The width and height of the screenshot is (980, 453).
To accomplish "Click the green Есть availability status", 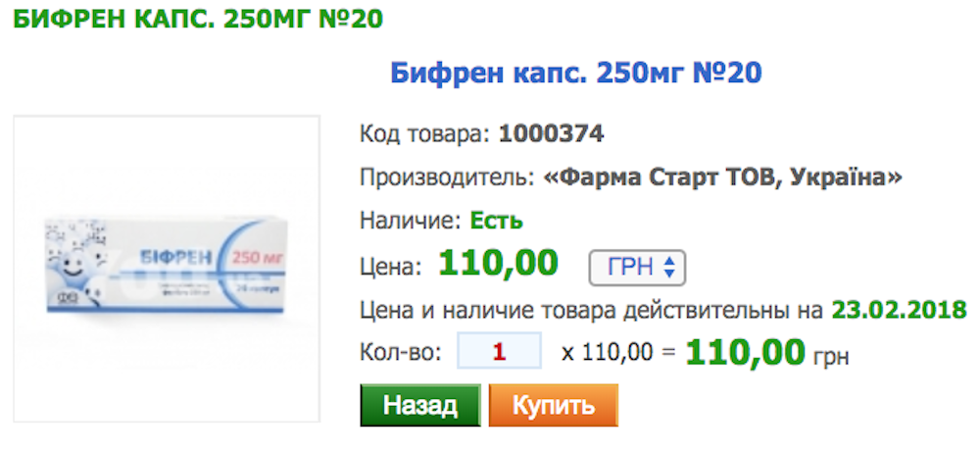I will point(496,221).
